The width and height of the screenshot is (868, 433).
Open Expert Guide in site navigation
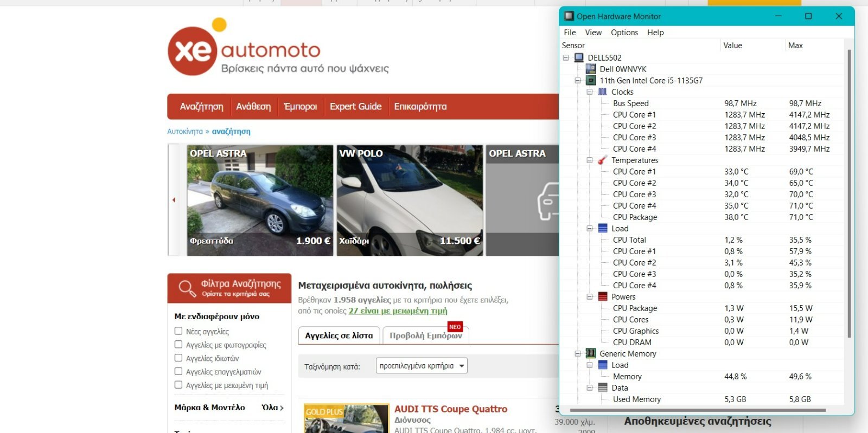356,106
